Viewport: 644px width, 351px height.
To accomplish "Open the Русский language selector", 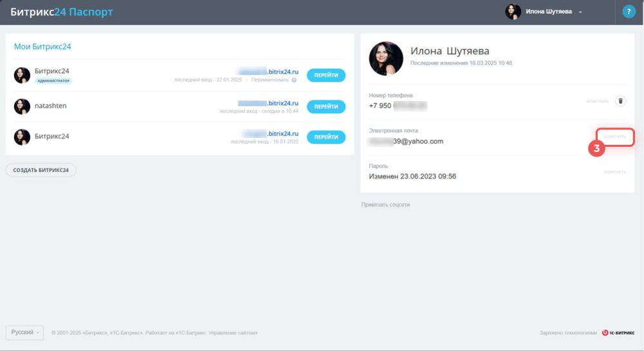I will click(24, 332).
